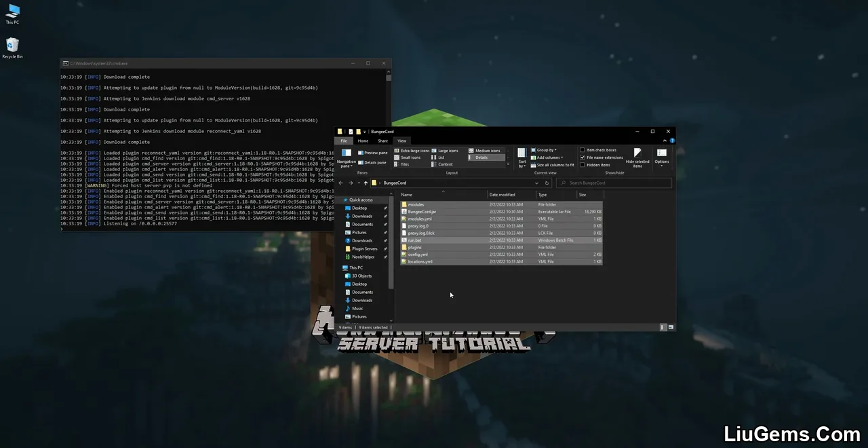
Task: Open the Recycle Bin desktop icon
Action: pos(12,48)
